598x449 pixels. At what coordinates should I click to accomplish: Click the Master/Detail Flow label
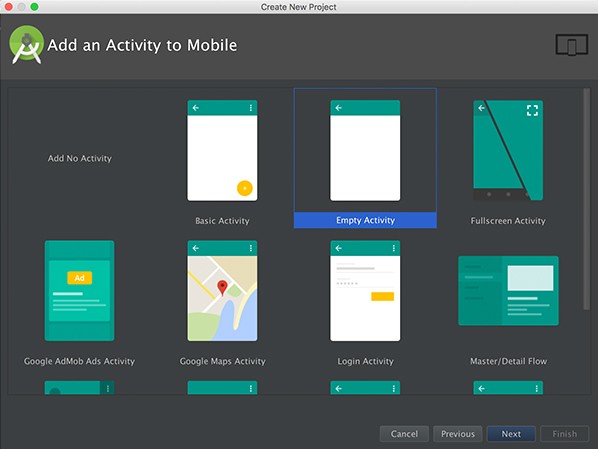508,361
